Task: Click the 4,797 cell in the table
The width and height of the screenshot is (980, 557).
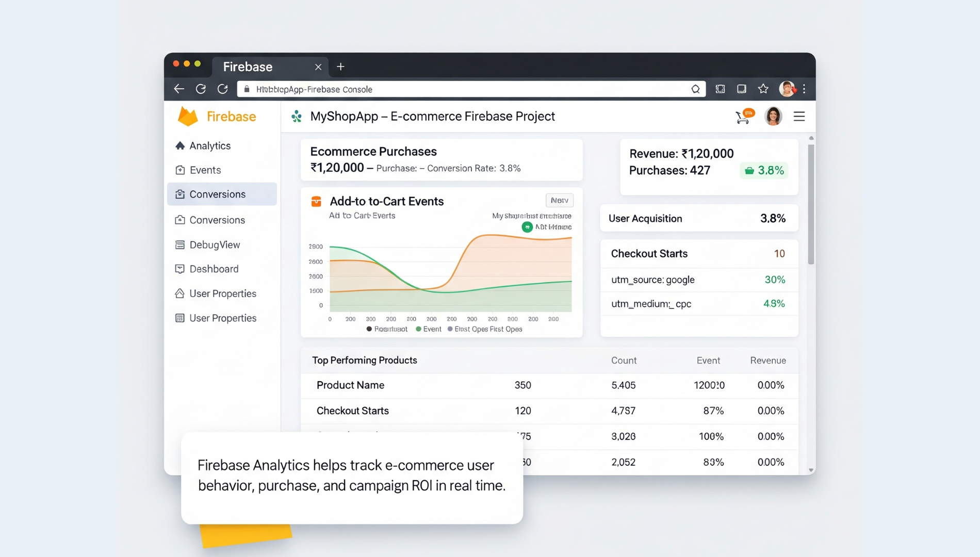Action: tap(623, 411)
